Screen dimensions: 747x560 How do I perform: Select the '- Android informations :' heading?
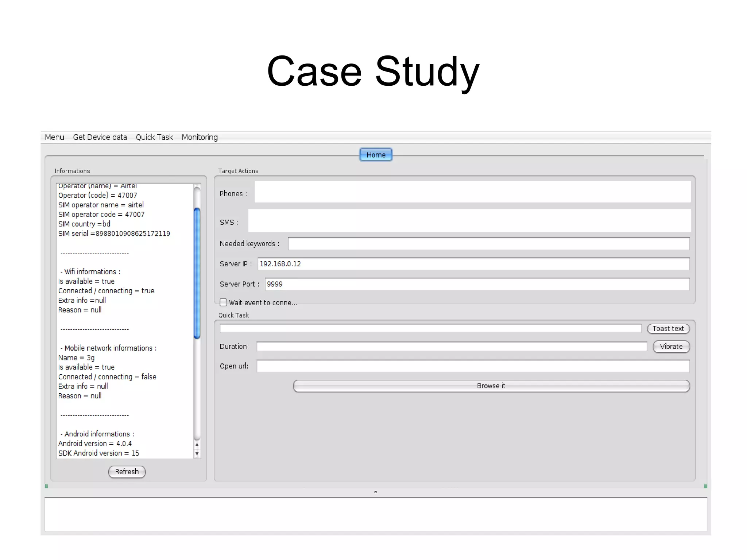click(x=97, y=434)
